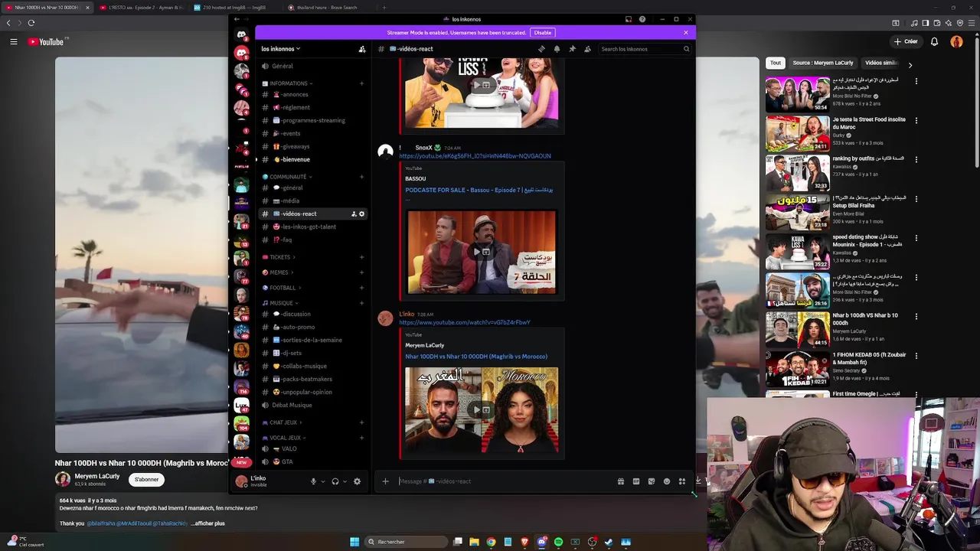Switch to the Nhar 100DH YouTube browser tab
Image resolution: width=980 pixels, height=551 pixels.
pyautogui.click(x=47, y=8)
